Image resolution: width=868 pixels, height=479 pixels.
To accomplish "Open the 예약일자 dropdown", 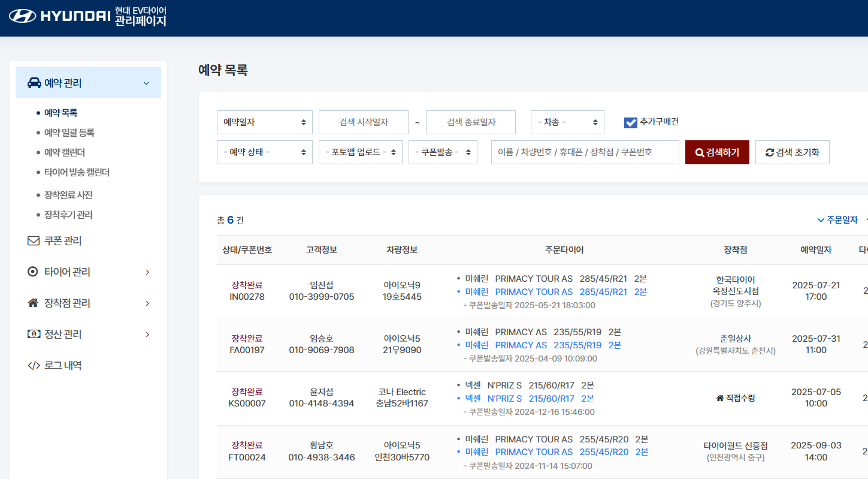I will pyautogui.click(x=264, y=122).
